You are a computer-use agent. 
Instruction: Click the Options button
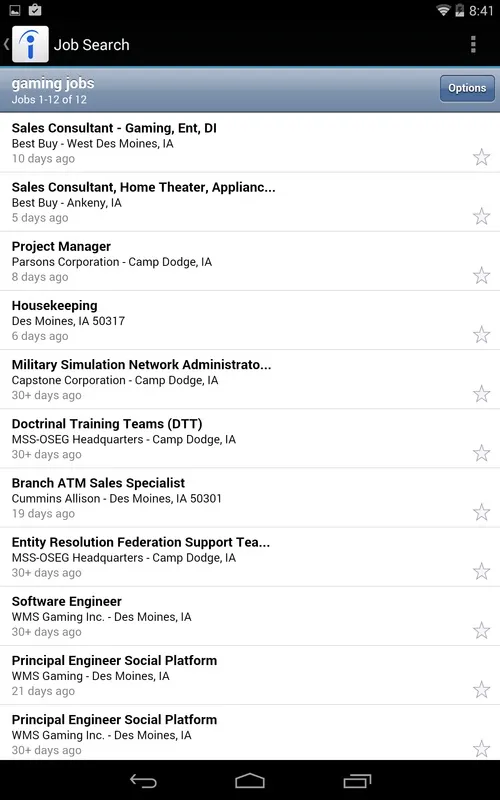(467, 88)
